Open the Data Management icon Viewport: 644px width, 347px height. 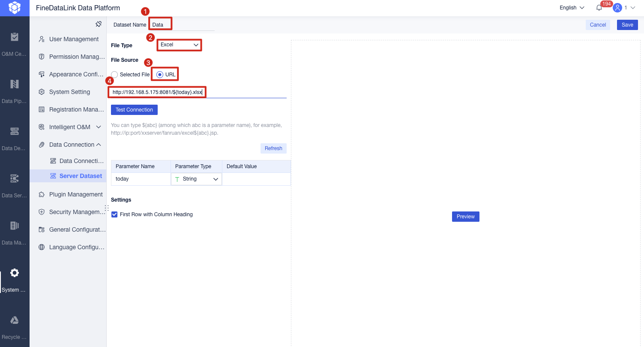15,226
